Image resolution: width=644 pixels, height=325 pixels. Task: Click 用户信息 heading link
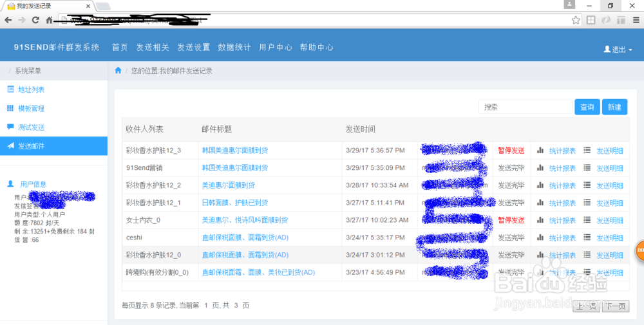[x=33, y=184]
